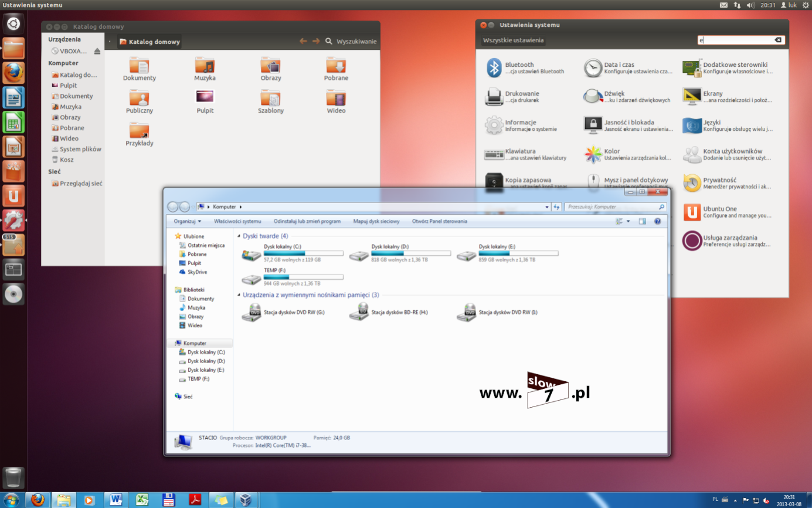Expand the Organizuj dropdown menu
Screen dimensions: 812x508
pyautogui.click(x=188, y=221)
